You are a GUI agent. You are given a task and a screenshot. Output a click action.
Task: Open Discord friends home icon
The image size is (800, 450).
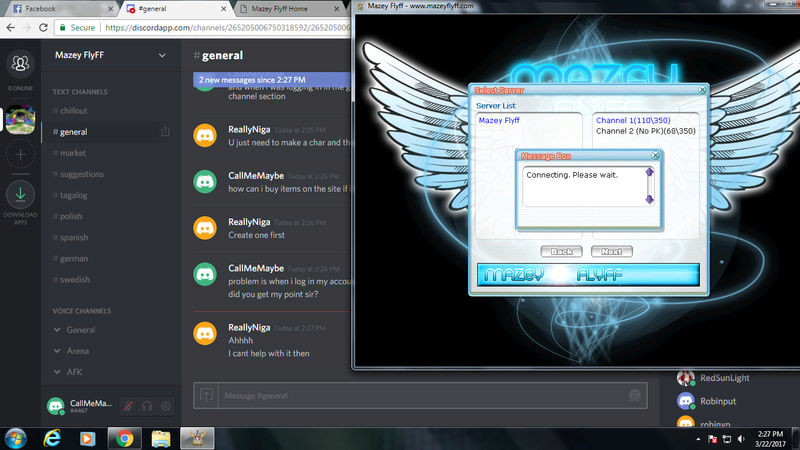coord(20,63)
